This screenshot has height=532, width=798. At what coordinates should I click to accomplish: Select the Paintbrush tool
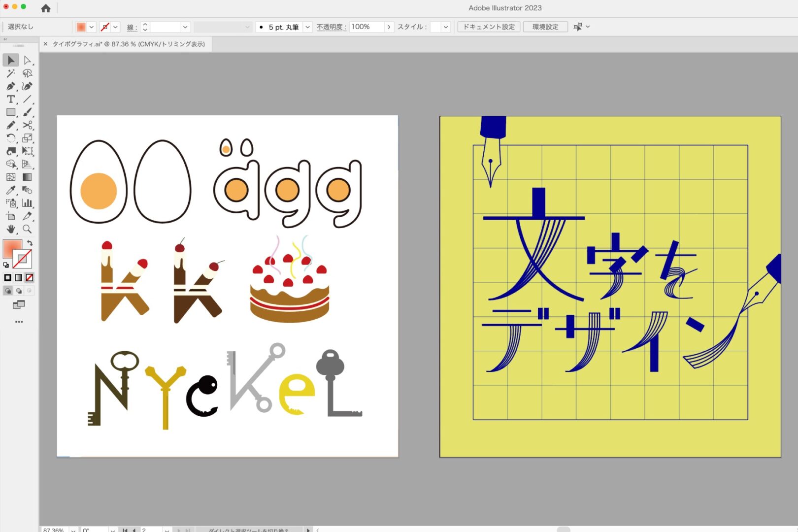(x=28, y=112)
